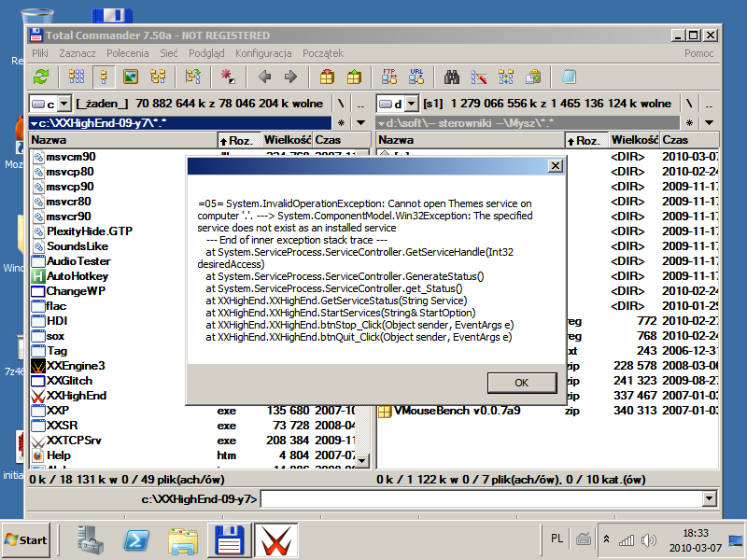Open the FTP connect toolbar icon
Screen dimensions: 747x560
point(389,77)
